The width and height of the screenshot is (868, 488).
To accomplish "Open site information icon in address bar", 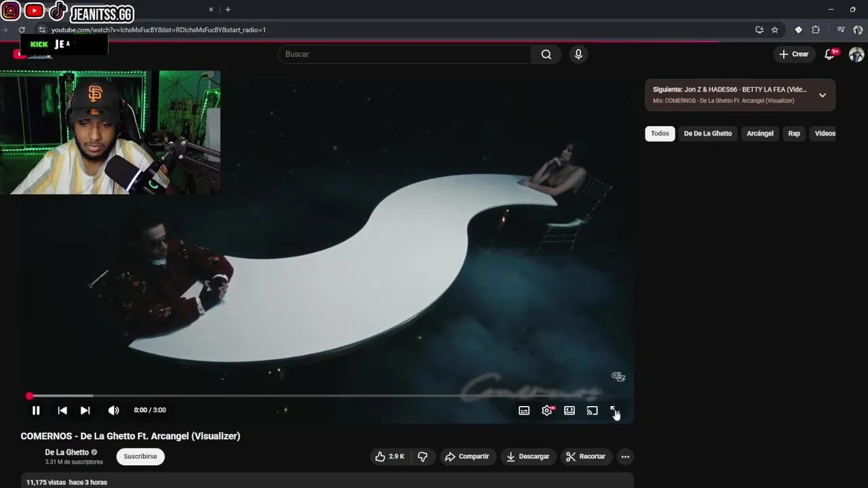I will [41, 30].
